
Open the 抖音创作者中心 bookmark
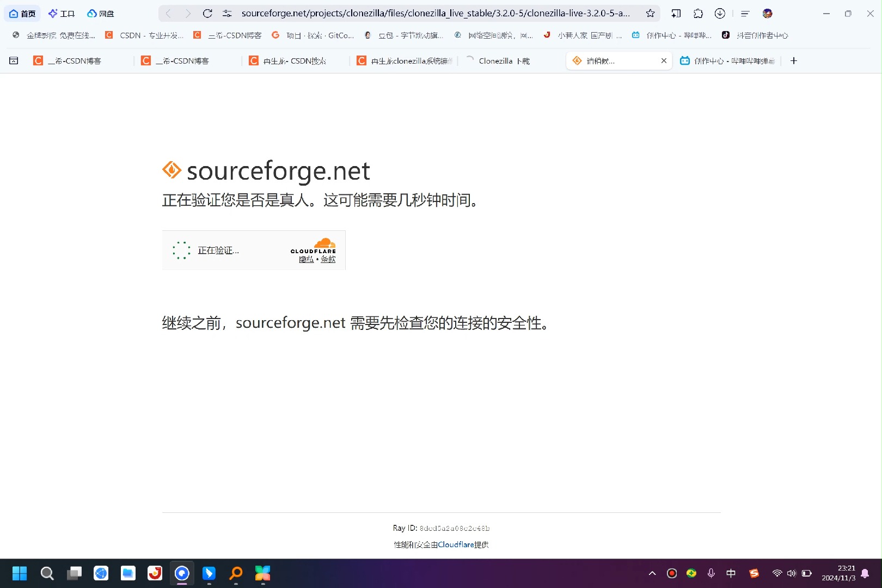coord(755,35)
